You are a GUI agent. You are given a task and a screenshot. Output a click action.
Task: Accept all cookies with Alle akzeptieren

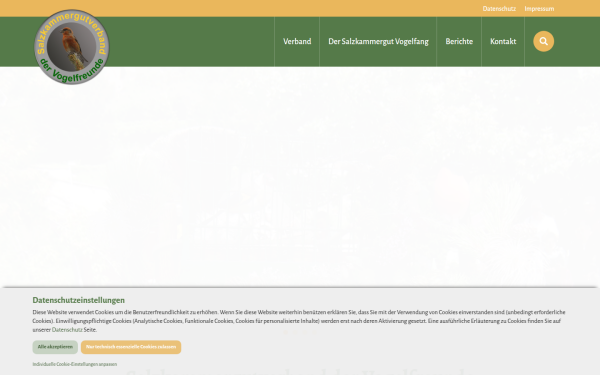(55, 347)
